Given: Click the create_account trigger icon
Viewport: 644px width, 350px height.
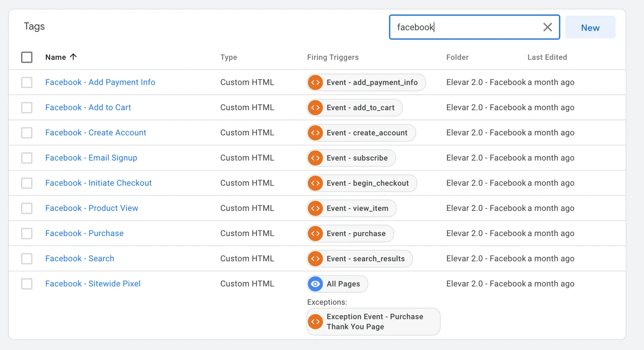Looking at the screenshot, I should (315, 133).
